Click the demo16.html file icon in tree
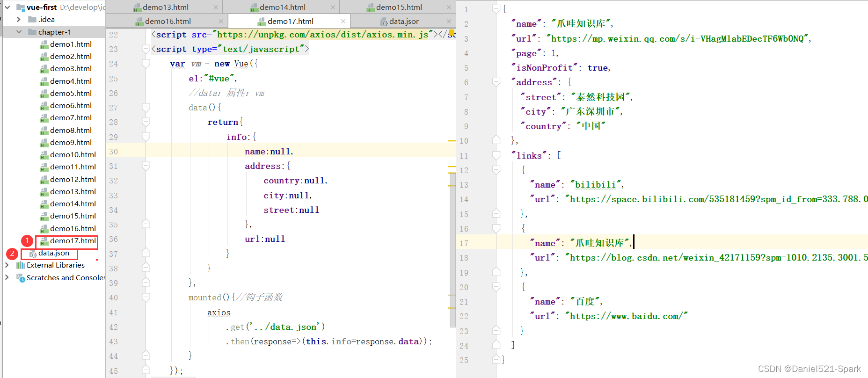Viewport: 868px width, 378px height. [44, 228]
